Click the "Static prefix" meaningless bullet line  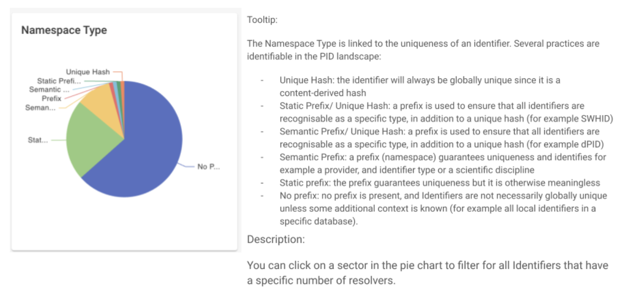440,183
